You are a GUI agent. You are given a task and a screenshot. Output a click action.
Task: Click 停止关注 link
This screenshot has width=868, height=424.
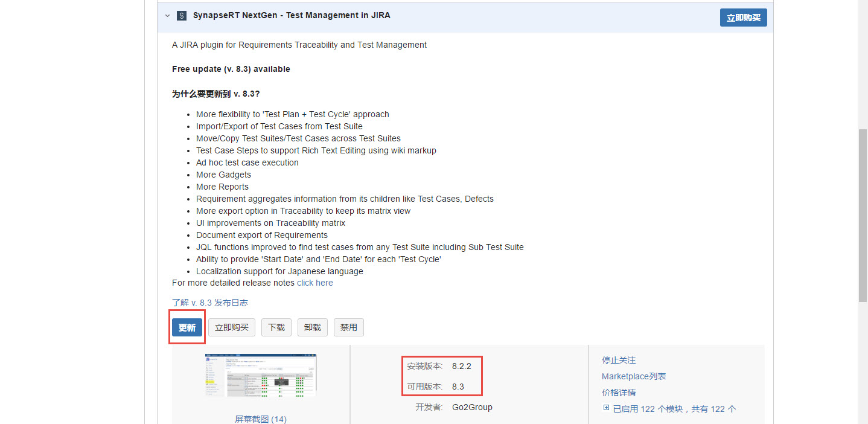[x=619, y=360]
